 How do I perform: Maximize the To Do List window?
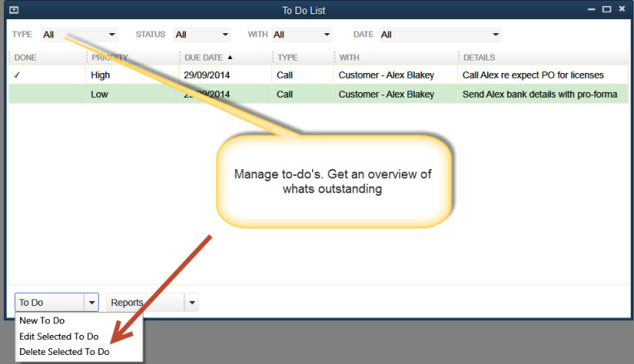(x=607, y=9)
